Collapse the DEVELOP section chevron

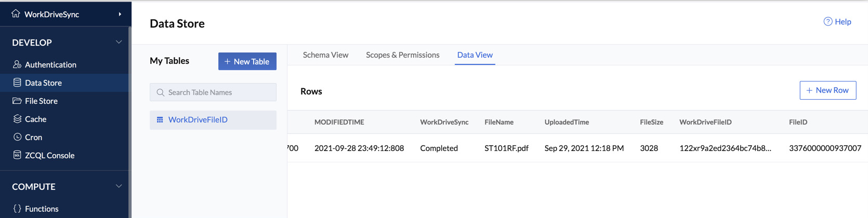click(x=119, y=42)
